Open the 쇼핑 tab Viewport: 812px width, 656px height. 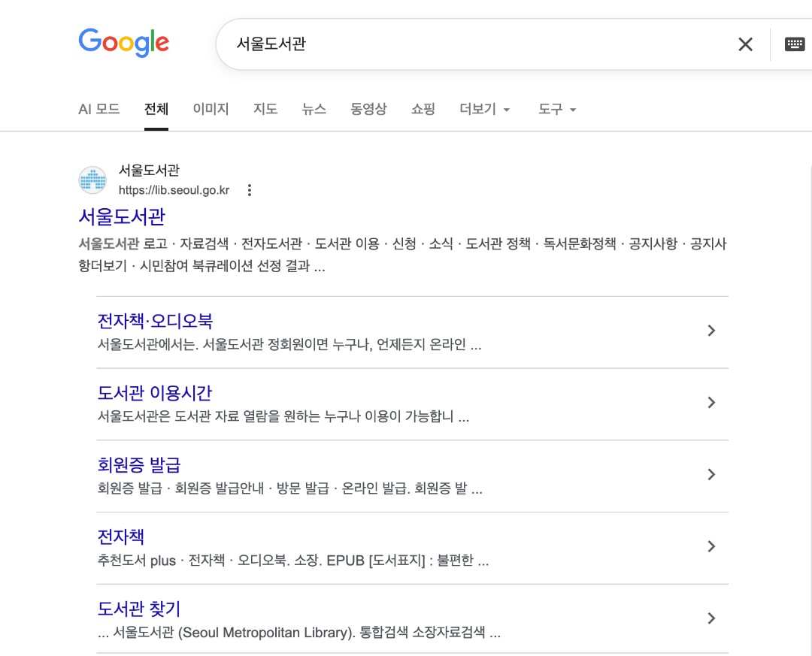(423, 109)
